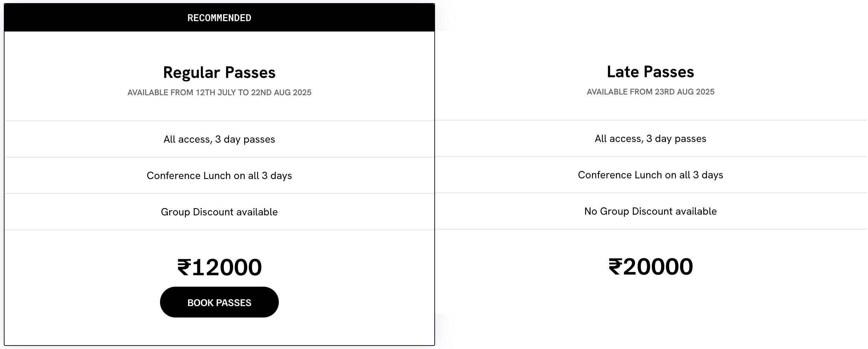Click the word TO between Regular pass dates

tap(243, 93)
